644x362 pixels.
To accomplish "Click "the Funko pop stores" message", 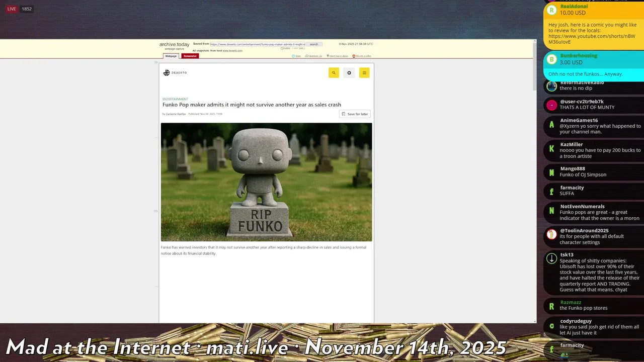I will [x=584, y=308].
